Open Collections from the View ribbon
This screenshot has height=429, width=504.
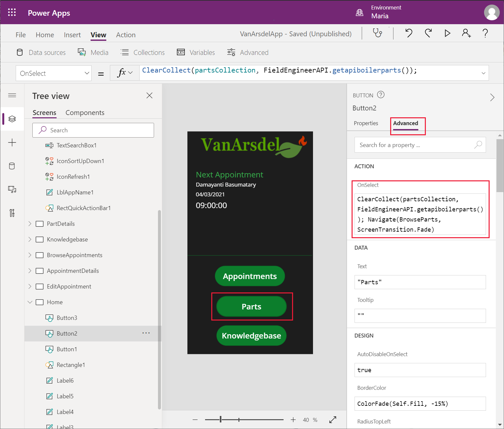pyautogui.click(x=143, y=52)
